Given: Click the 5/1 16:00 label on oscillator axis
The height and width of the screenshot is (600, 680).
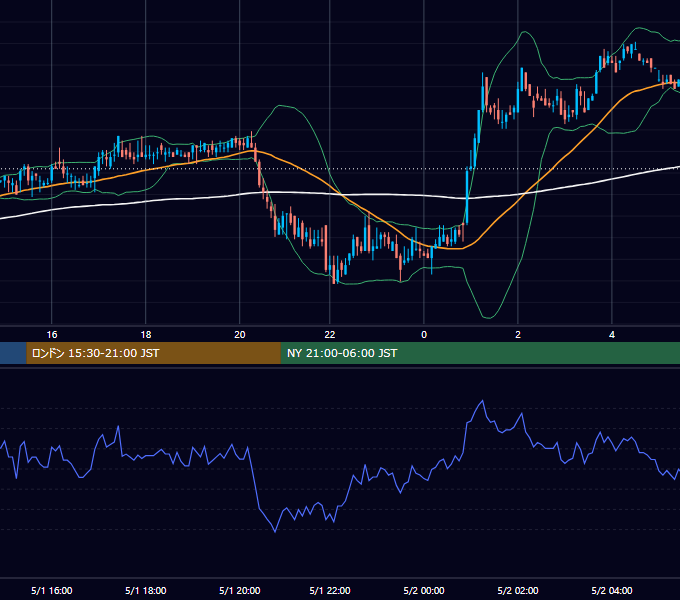Looking at the screenshot, I should [52, 590].
